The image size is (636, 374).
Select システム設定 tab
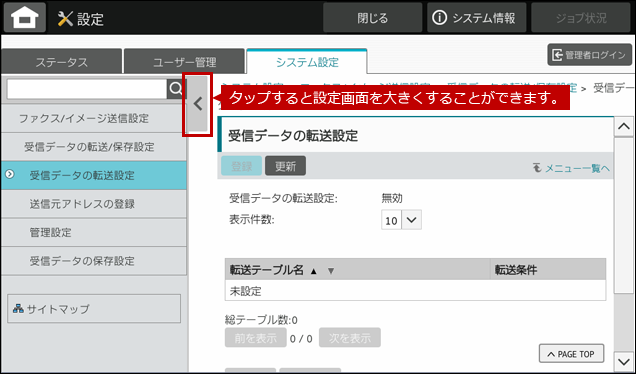pos(307,62)
